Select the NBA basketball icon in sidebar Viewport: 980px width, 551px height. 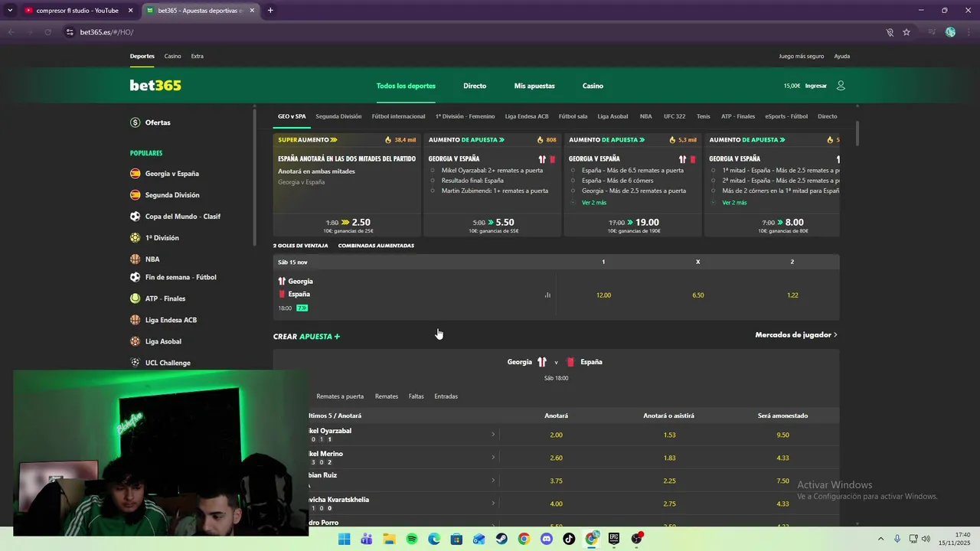(136, 259)
